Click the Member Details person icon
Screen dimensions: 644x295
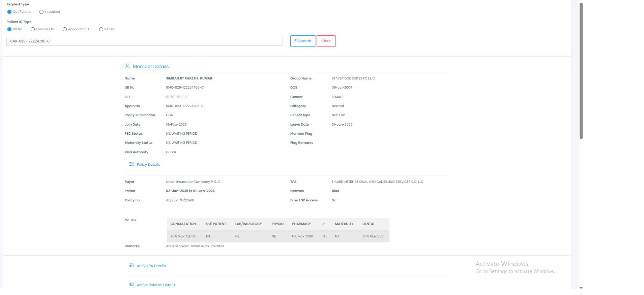pos(127,66)
